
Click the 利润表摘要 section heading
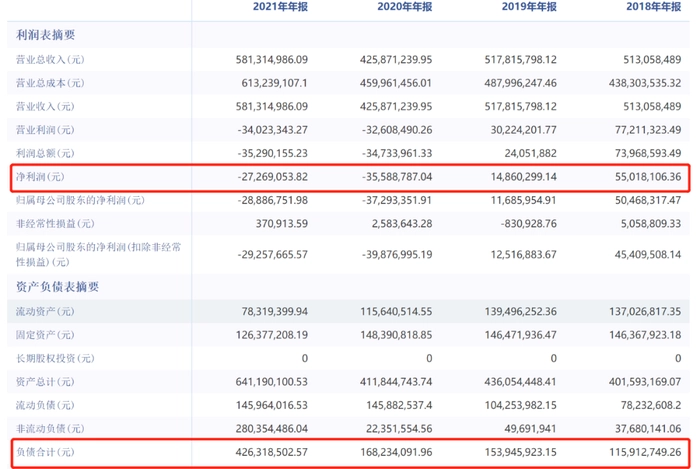pos(46,33)
